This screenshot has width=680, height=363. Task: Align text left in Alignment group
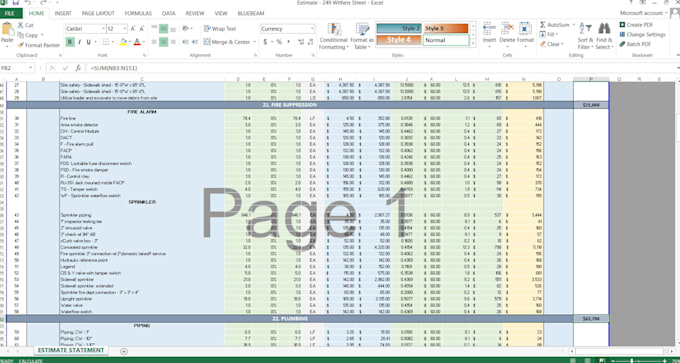click(154, 42)
